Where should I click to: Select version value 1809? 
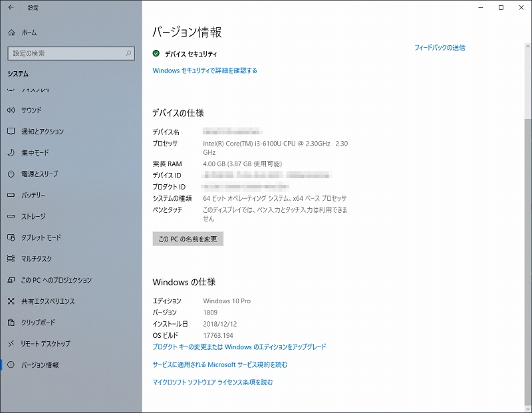[210, 312]
